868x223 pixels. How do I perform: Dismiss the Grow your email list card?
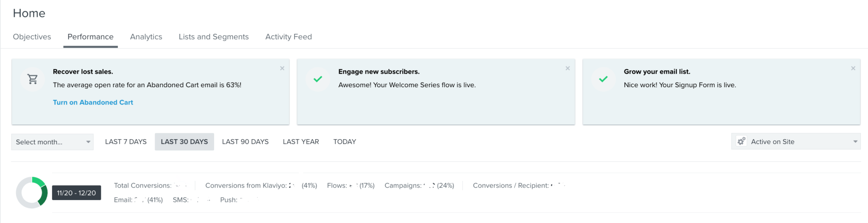pyautogui.click(x=853, y=68)
